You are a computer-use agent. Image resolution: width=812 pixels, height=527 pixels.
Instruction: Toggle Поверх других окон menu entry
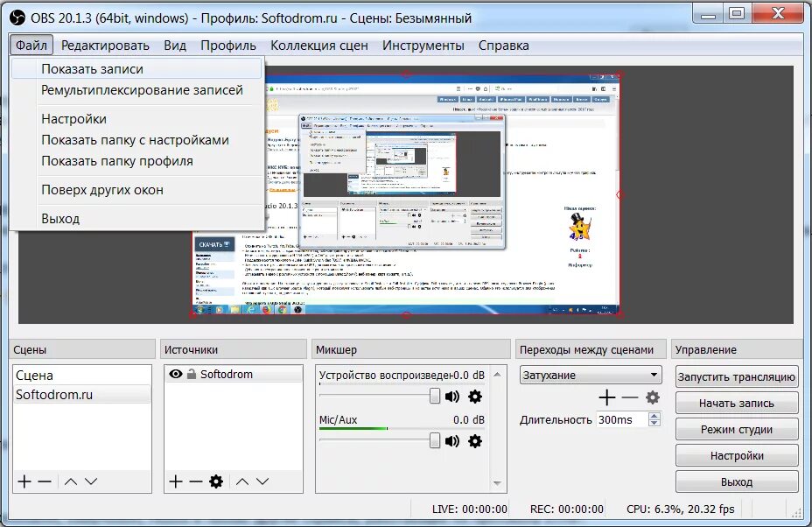pos(136,190)
